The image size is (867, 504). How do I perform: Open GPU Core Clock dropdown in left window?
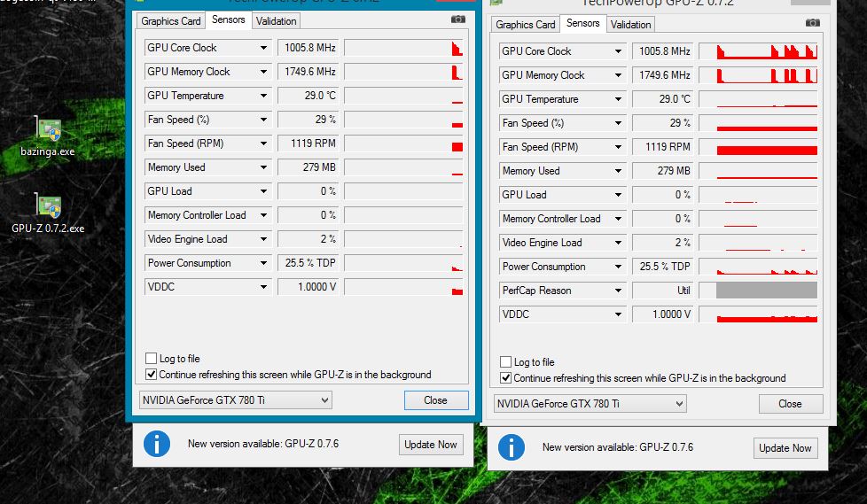click(264, 48)
